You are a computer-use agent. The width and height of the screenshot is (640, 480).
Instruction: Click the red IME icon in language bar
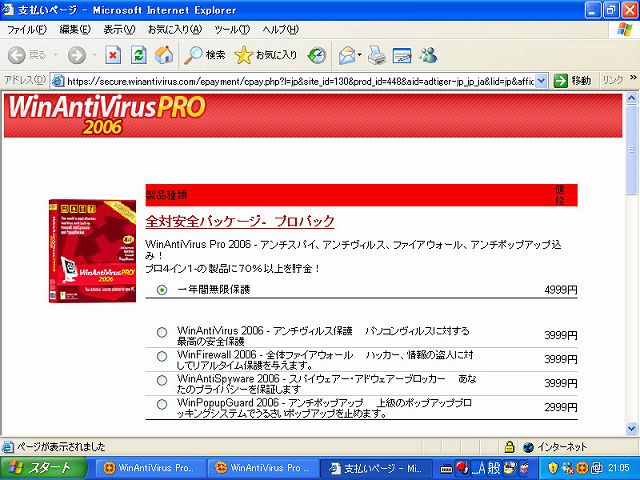(462, 467)
